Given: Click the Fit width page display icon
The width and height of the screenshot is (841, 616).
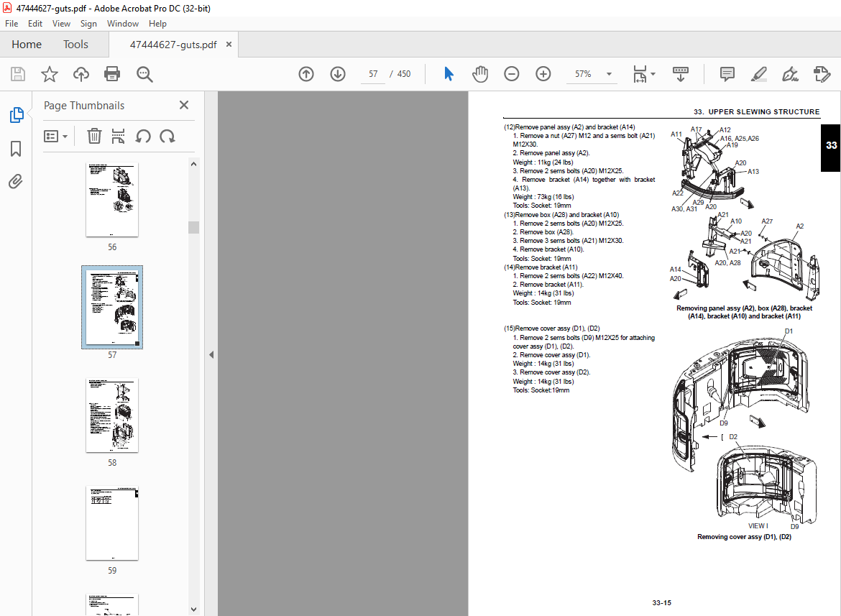Looking at the screenshot, I should click(x=640, y=74).
